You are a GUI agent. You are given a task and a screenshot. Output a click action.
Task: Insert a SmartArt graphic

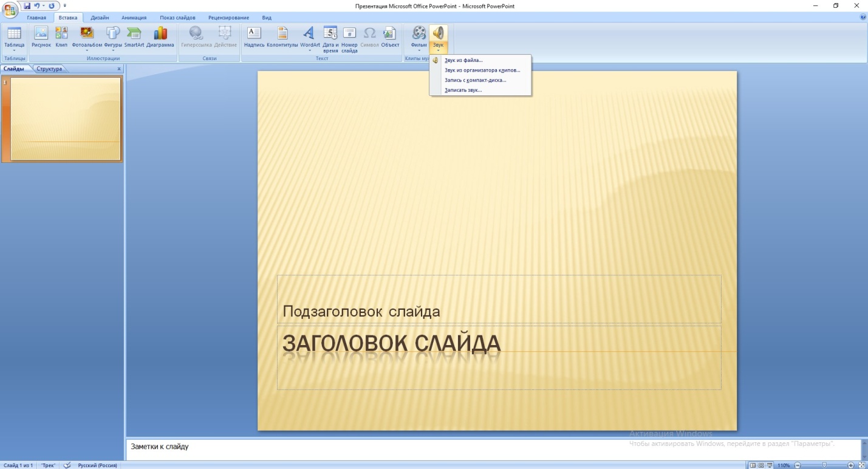click(134, 36)
